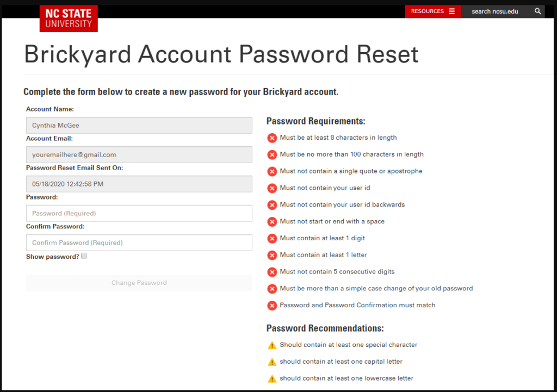Click red X beside at least 1 digit
The image size is (557, 392).
272,239
